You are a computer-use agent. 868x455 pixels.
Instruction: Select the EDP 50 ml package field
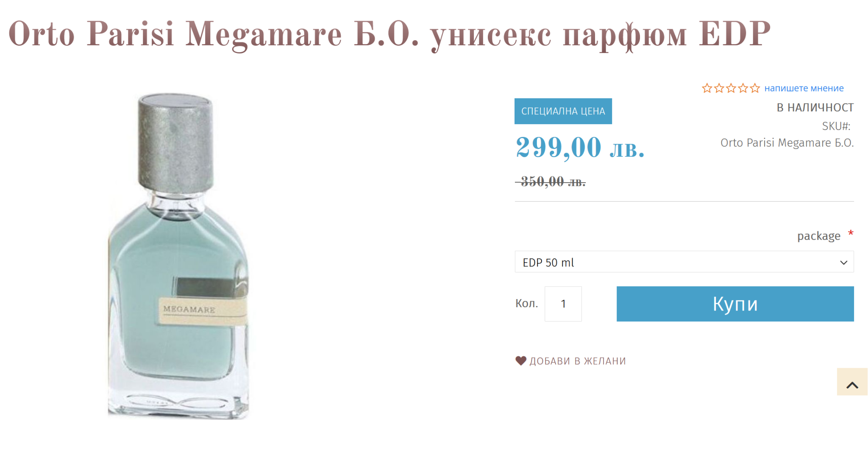tap(684, 262)
